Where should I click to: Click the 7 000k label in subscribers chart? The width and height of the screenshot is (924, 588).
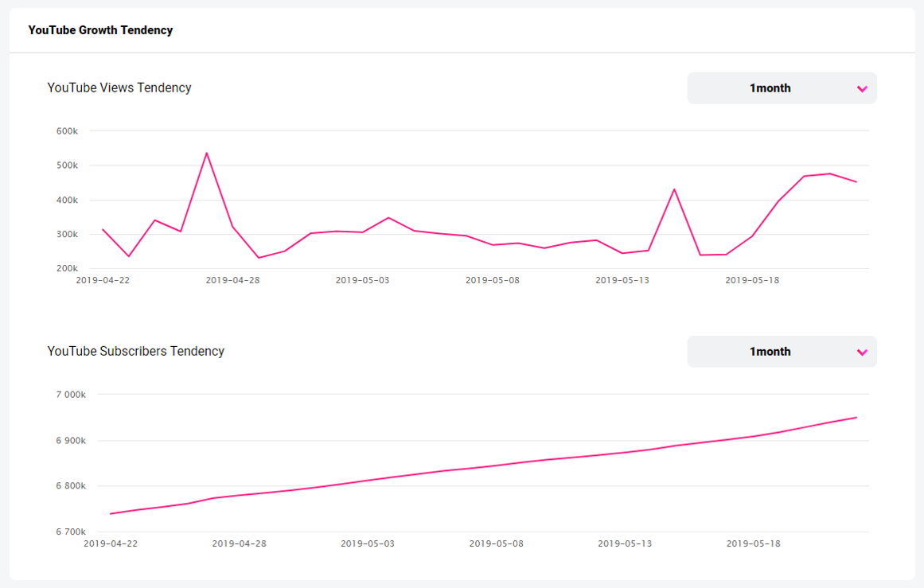(x=71, y=394)
